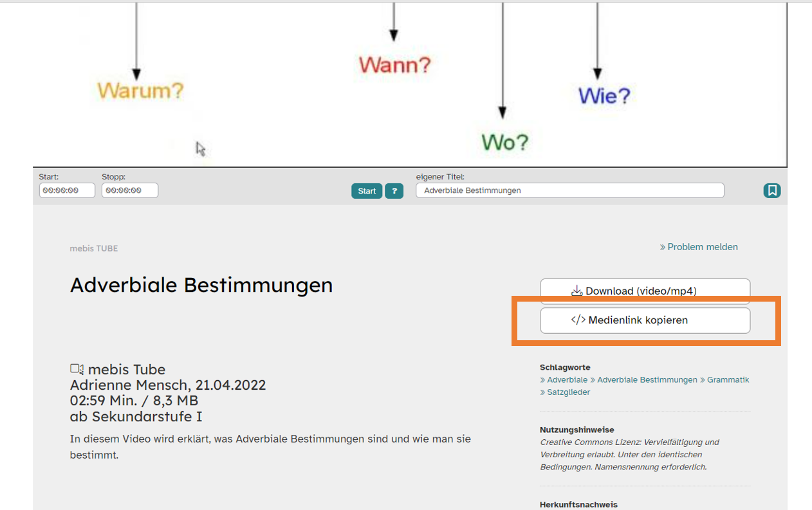This screenshot has width=812, height=510.
Task: Click the mebis TUBE breadcrumb label
Action: pyautogui.click(x=94, y=248)
